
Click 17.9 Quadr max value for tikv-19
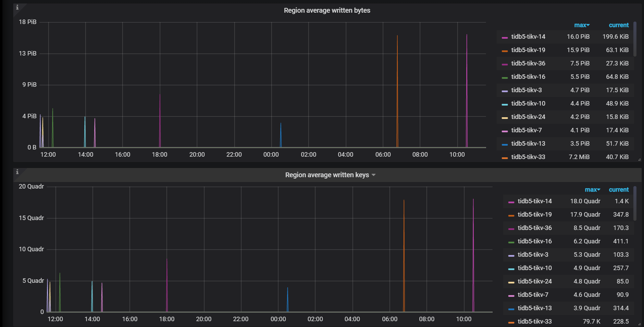coord(585,215)
